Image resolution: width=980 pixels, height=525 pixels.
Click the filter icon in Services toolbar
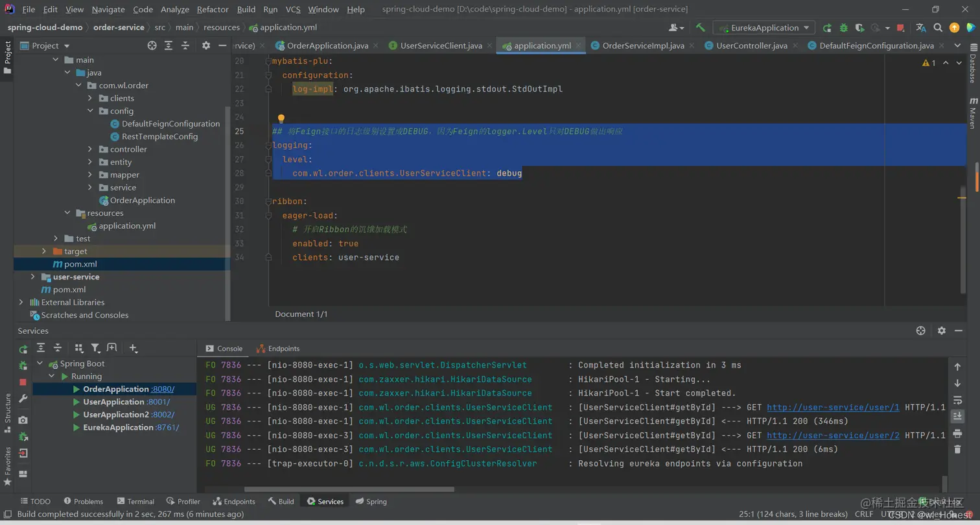pos(95,348)
